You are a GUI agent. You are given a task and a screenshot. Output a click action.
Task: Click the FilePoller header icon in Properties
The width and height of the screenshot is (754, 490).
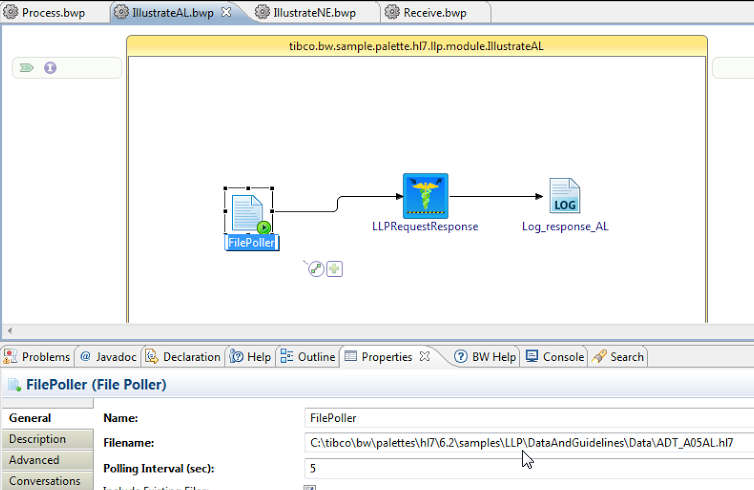click(x=14, y=385)
